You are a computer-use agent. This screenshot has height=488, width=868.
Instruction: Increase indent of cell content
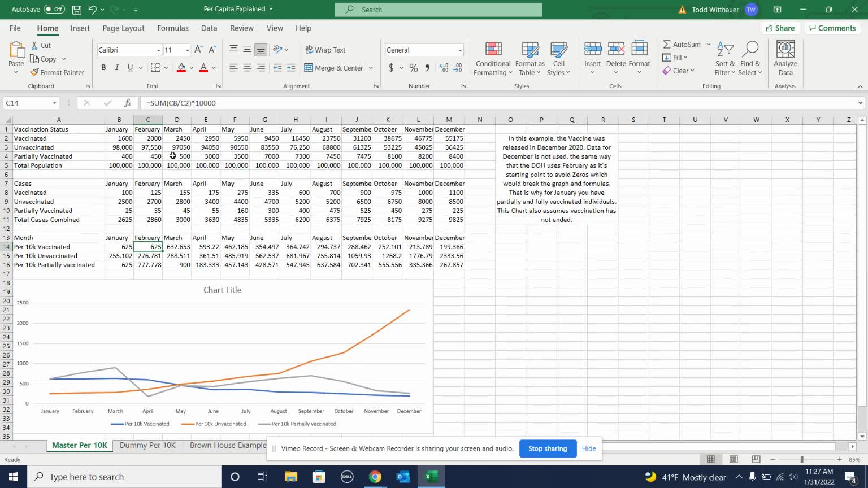[x=291, y=68]
